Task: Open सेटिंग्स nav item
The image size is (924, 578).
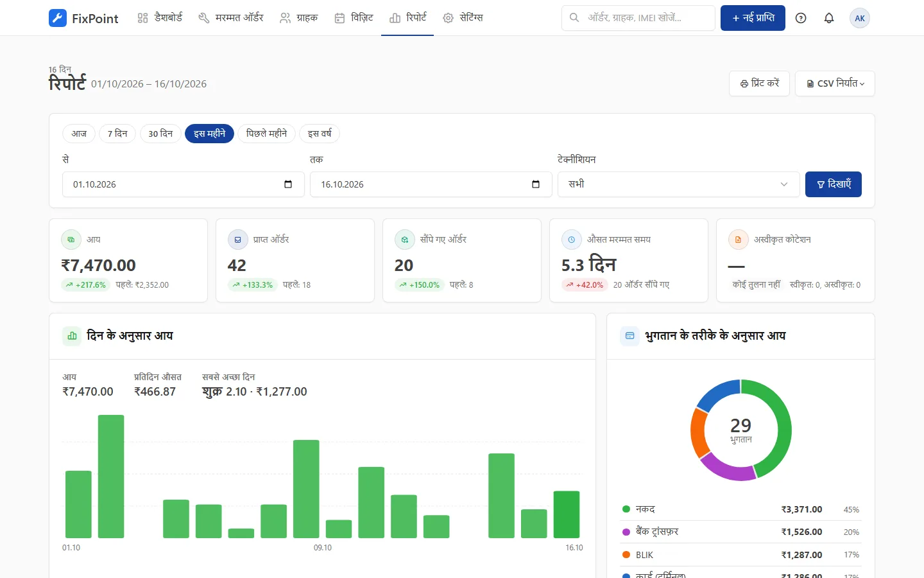Action: click(463, 18)
